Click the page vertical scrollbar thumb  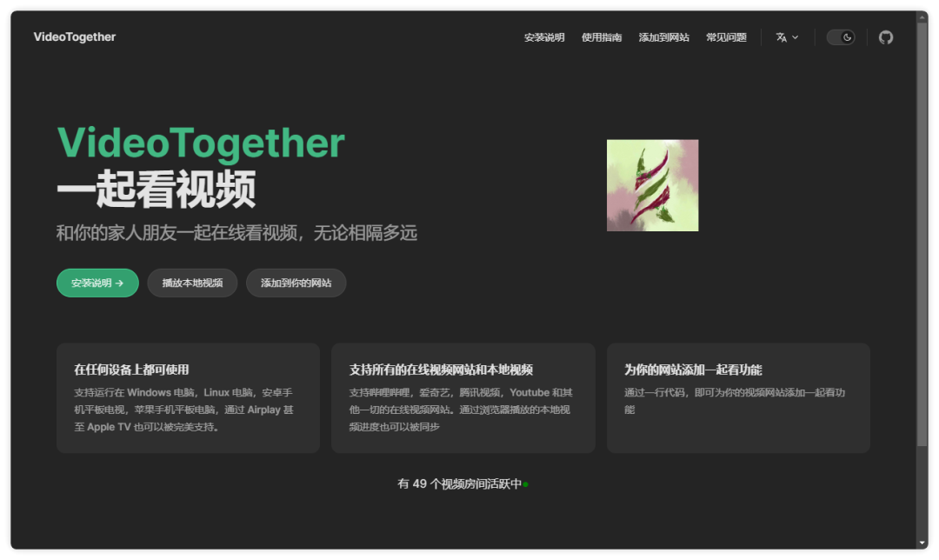click(x=922, y=234)
